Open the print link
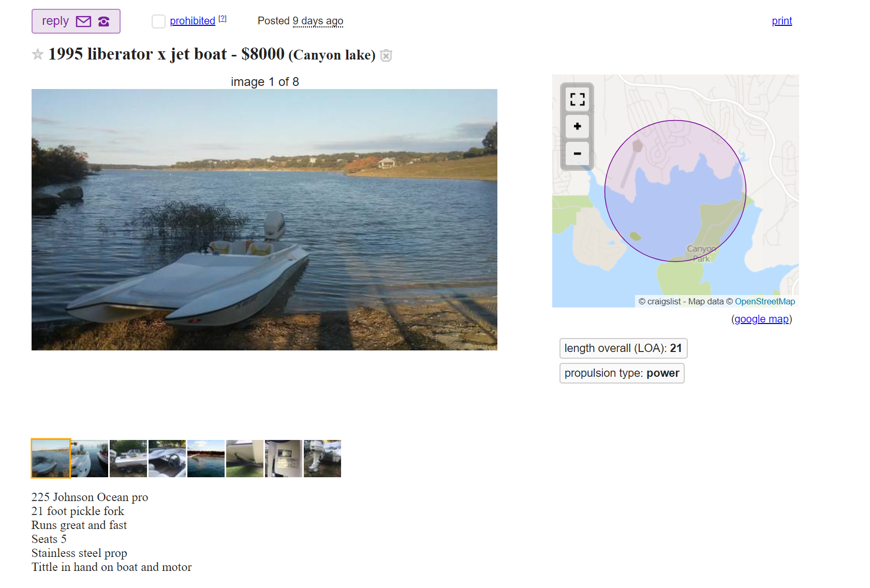This screenshot has height=588, width=870. [781, 21]
